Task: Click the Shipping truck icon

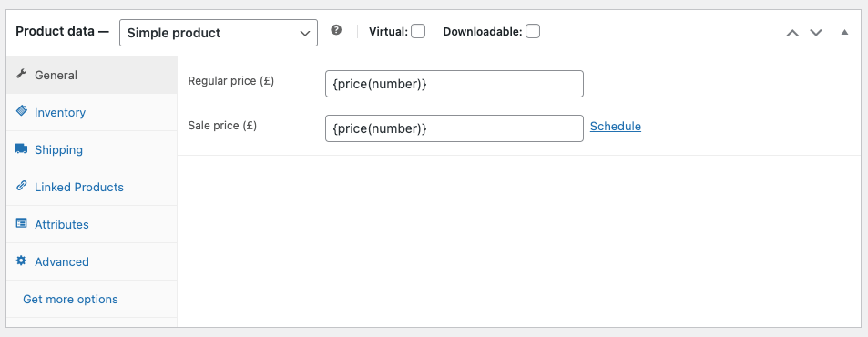Action: click(22, 148)
